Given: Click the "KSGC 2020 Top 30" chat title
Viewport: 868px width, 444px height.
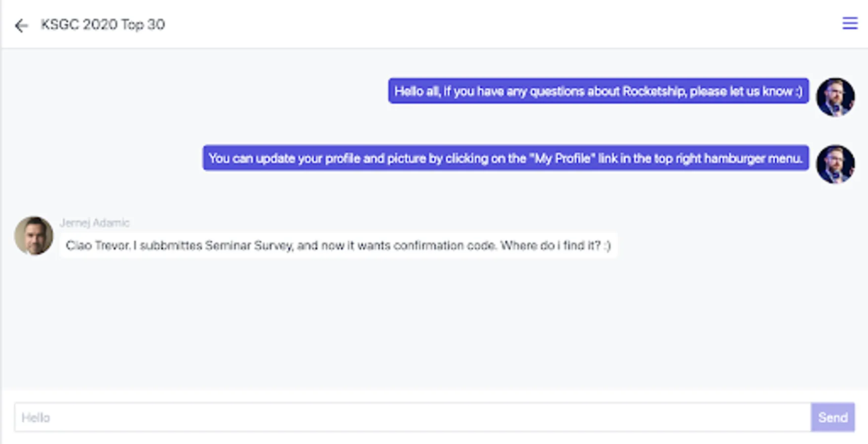Looking at the screenshot, I should (103, 25).
